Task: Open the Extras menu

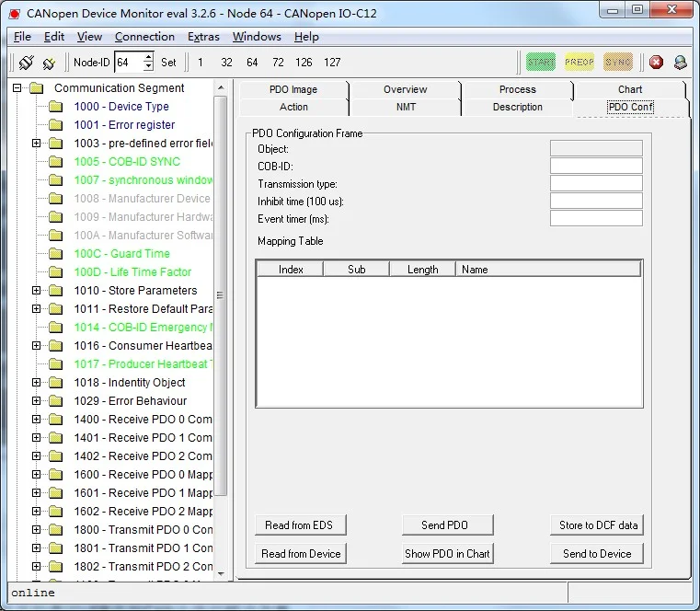Action: click(203, 37)
